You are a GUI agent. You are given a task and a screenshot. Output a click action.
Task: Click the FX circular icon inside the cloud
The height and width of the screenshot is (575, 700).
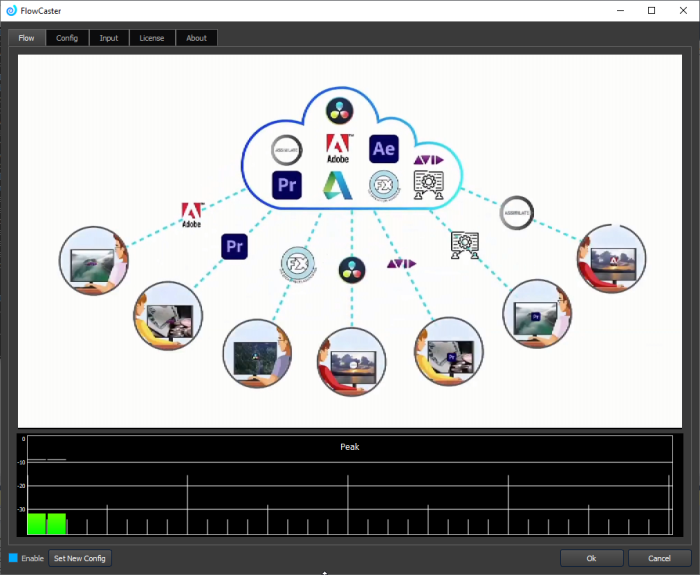(x=384, y=185)
